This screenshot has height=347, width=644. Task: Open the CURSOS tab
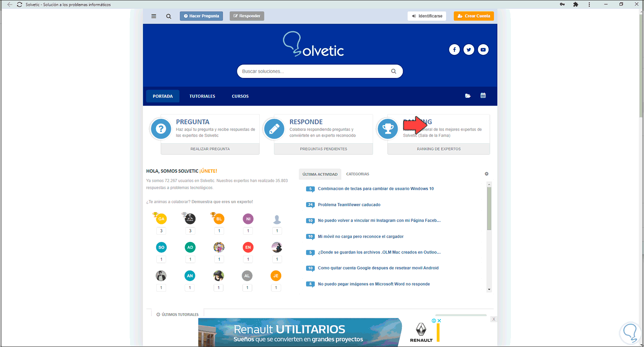(x=240, y=96)
